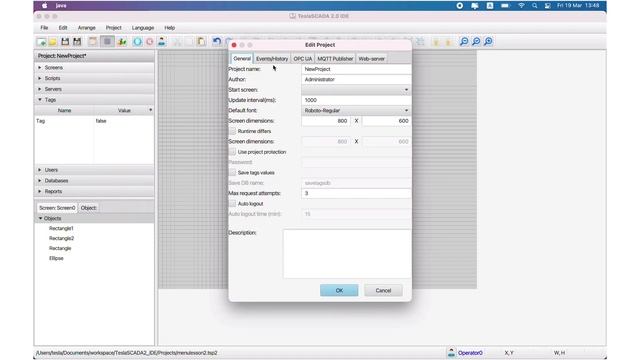The height and width of the screenshot is (360, 640).
Task: Click the Author input field
Action: tap(356, 80)
